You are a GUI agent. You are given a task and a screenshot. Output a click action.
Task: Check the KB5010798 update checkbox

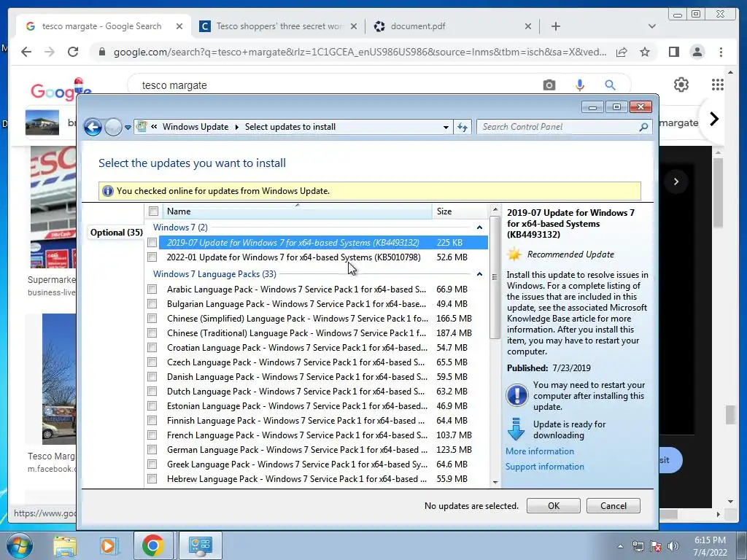(x=152, y=257)
